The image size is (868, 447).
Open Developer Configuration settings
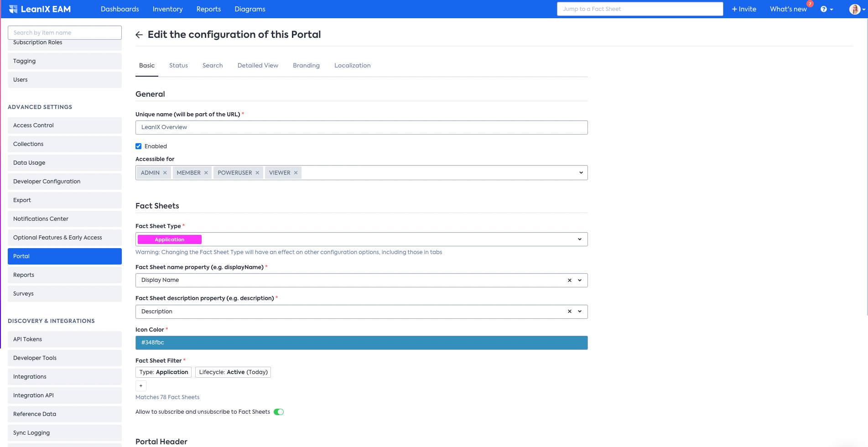coord(65,182)
